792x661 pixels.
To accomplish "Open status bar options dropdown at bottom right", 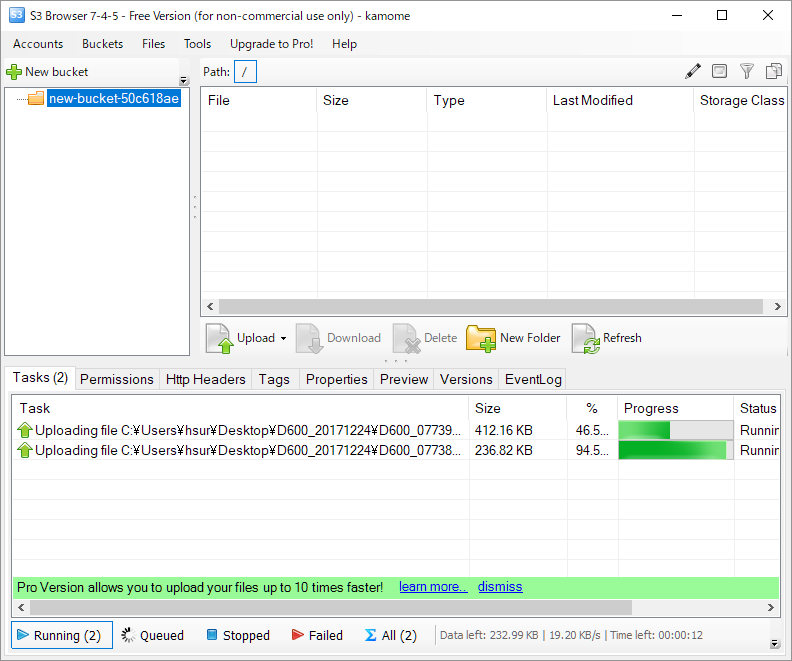I will (775, 643).
